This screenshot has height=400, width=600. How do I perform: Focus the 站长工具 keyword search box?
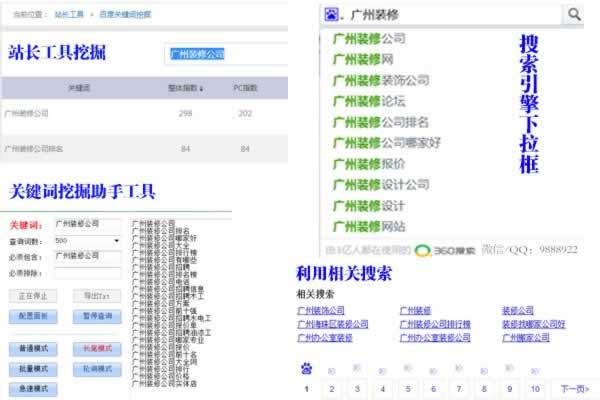coord(227,54)
